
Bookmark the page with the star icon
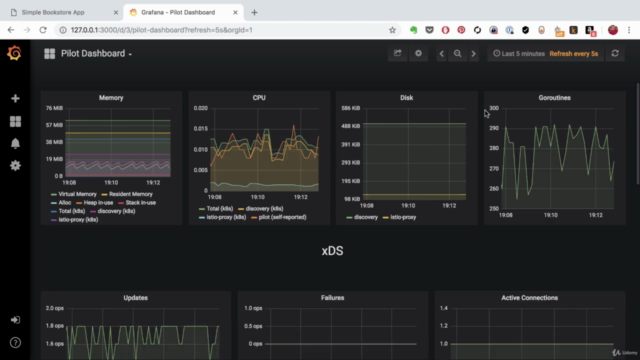point(392,30)
